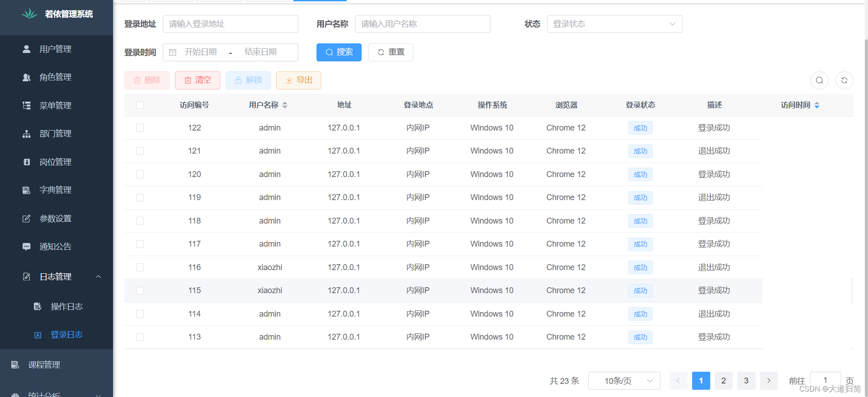Screen dimensions: 868x397
Task: Click the 前往 page number input
Action: coord(826,380)
